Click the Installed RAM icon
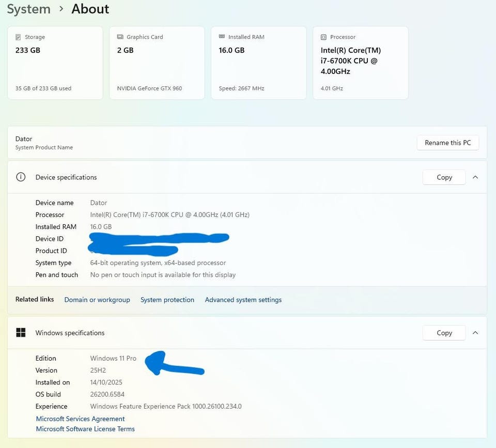The height and width of the screenshot is (448, 496). pyautogui.click(x=222, y=37)
